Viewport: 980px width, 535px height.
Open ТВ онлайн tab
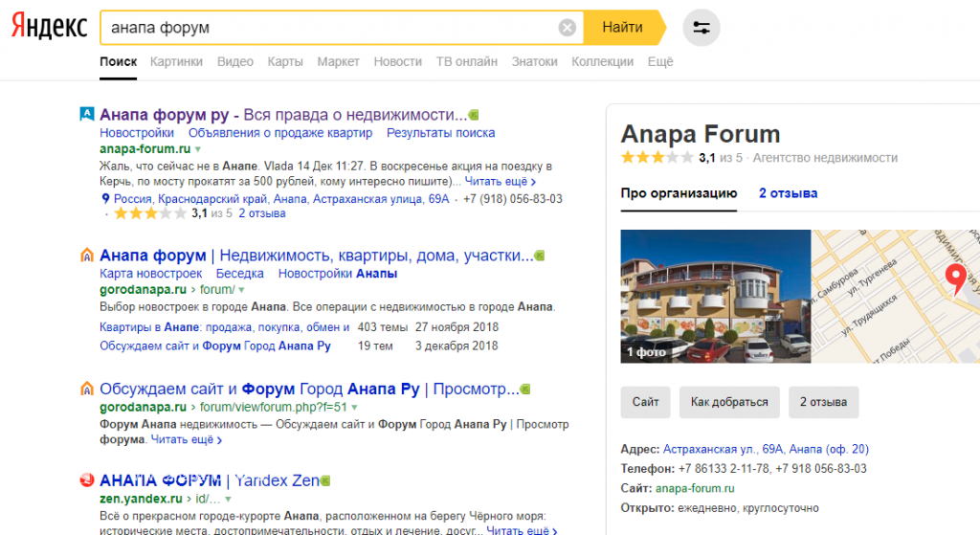tap(467, 62)
